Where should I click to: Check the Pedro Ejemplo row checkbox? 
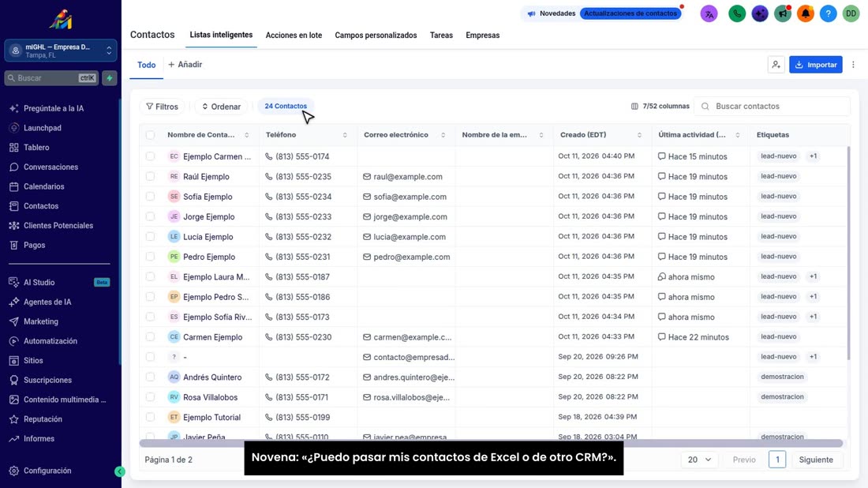150,257
